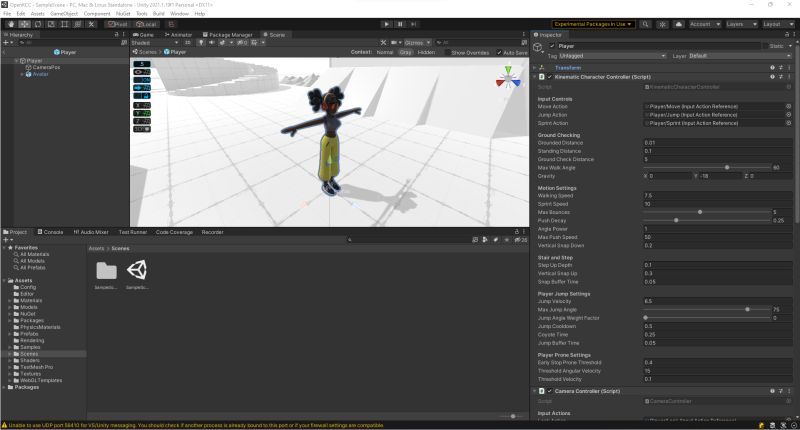Open Kinematic Character Controller help icon
The height and width of the screenshot is (430, 800).
772,77
